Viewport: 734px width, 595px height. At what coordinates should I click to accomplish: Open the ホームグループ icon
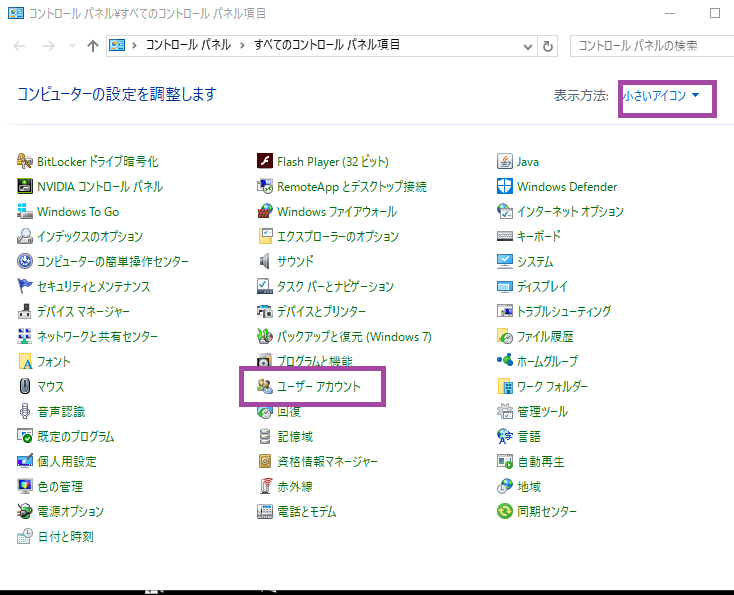tap(505, 361)
